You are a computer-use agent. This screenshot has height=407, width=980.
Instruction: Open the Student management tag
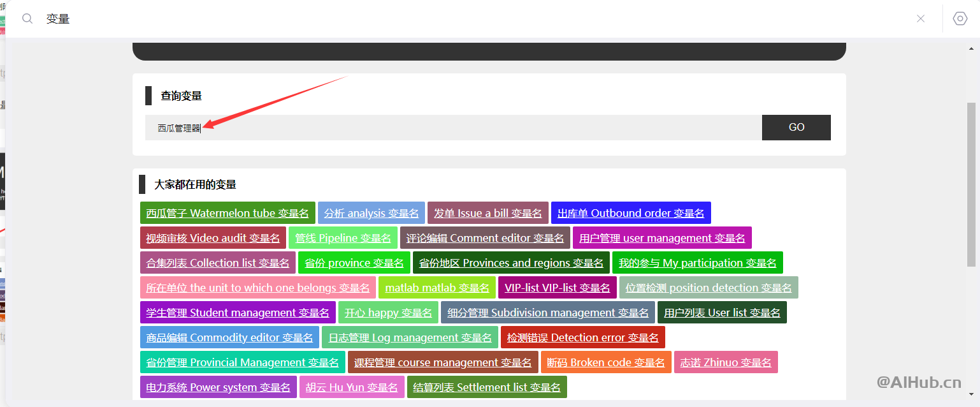tap(238, 313)
